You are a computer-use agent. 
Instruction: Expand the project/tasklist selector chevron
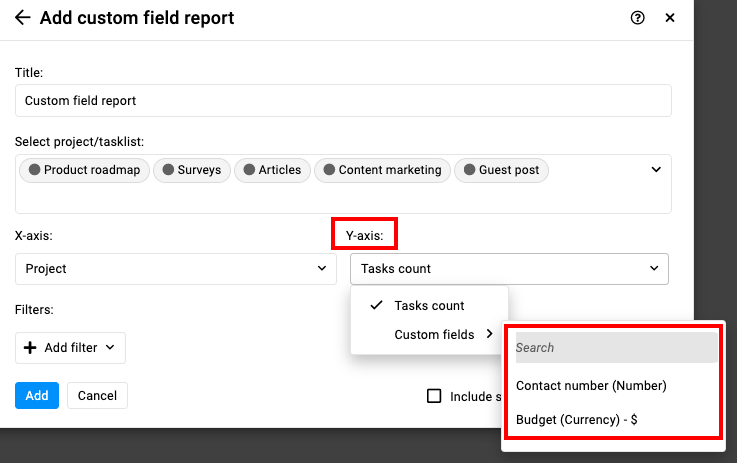(x=656, y=170)
